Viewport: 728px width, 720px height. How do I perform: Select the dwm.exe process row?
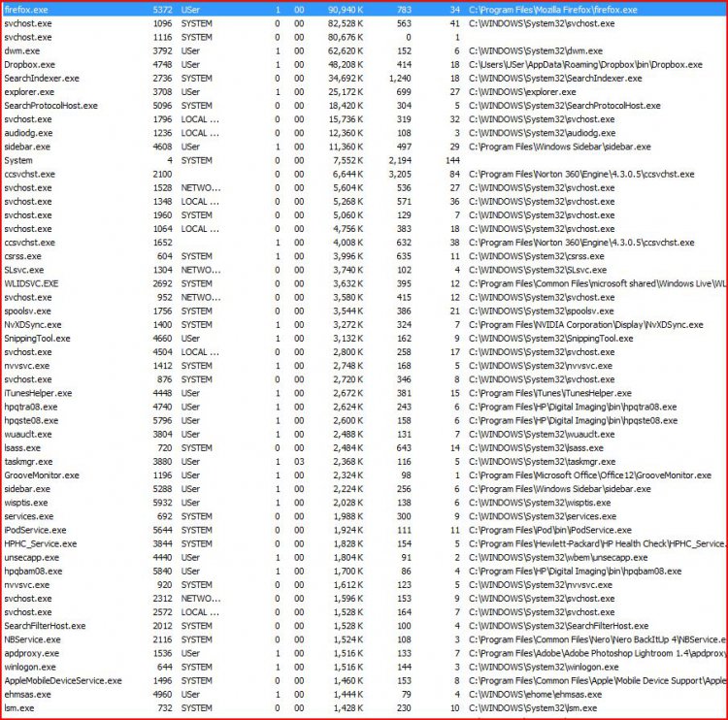pyautogui.click(x=364, y=51)
